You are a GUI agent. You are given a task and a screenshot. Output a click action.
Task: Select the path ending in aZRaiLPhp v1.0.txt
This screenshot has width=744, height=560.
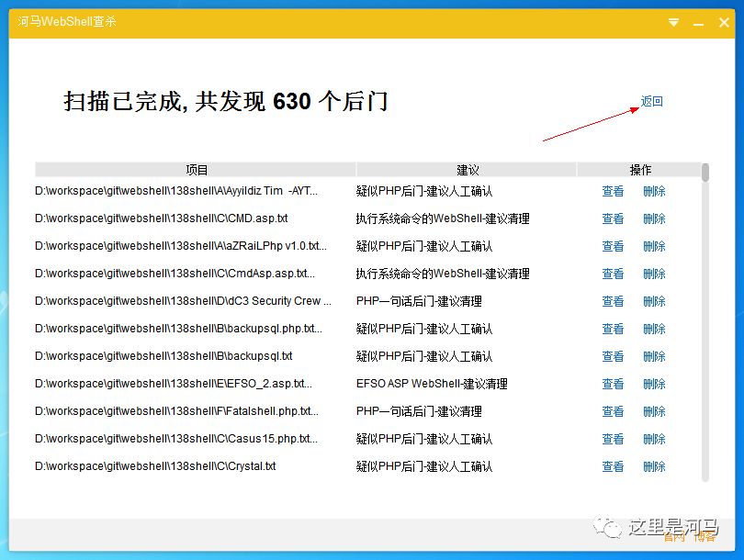click(x=181, y=246)
